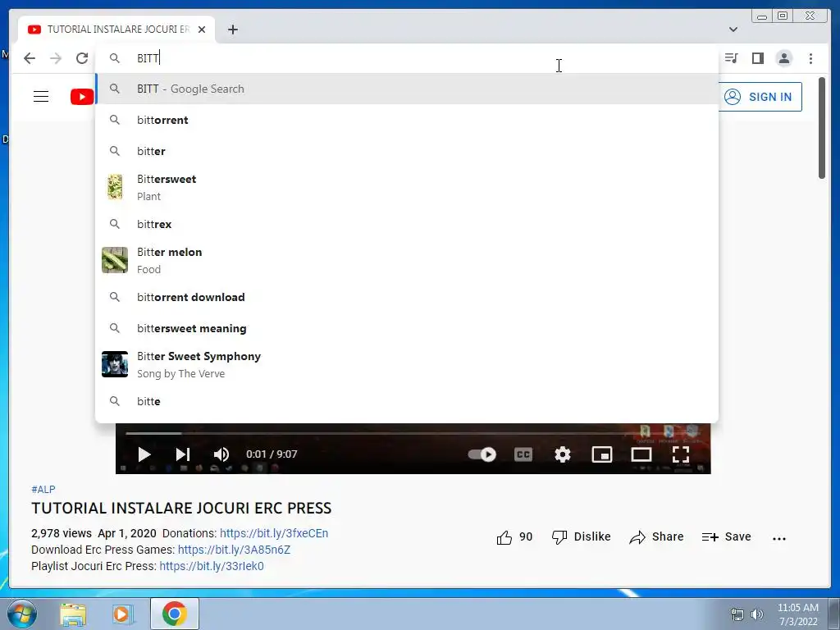Image resolution: width=840 pixels, height=630 pixels.
Task: Pick the 'bittrex' suggestion
Action: pos(407,224)
